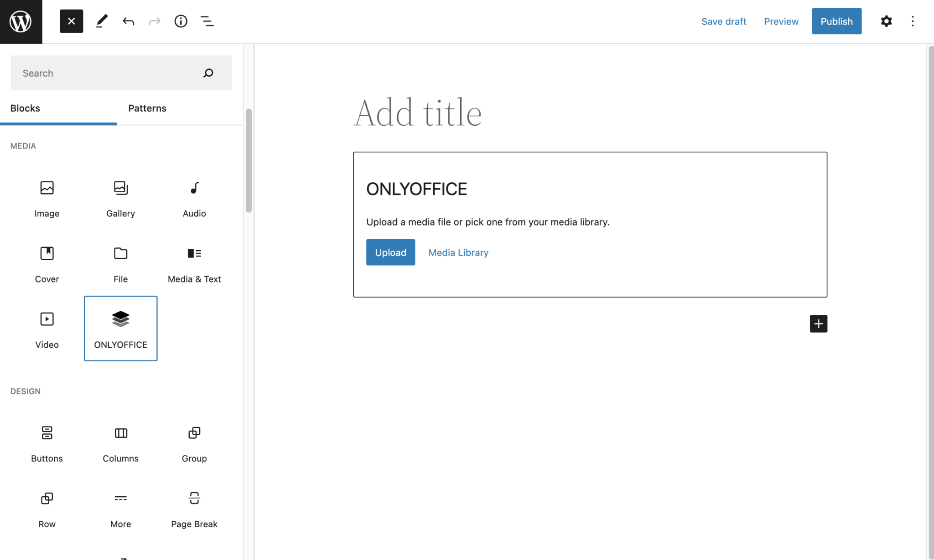Select the Video block icon
Screen dimensions: 934x560
[47, 319]
